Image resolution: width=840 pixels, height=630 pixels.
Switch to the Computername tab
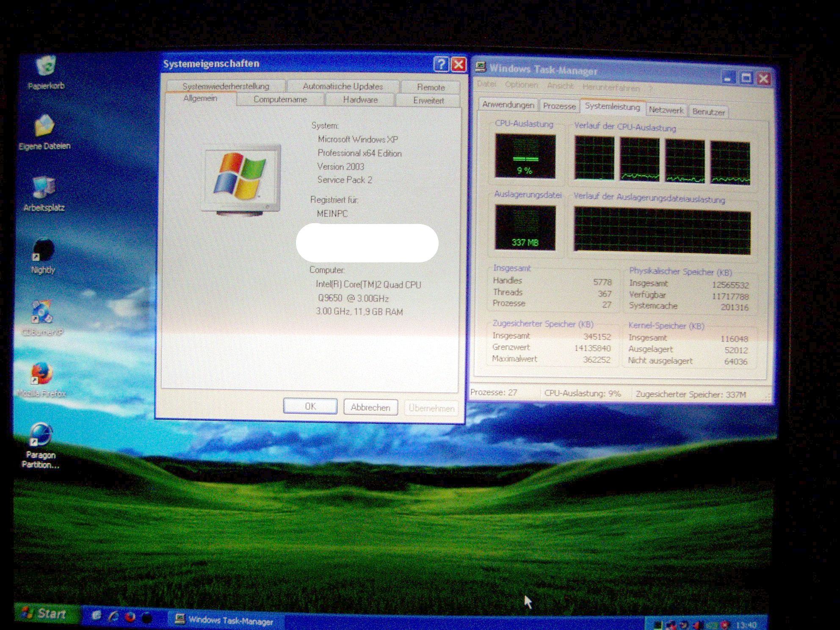[x=280, y=99]
